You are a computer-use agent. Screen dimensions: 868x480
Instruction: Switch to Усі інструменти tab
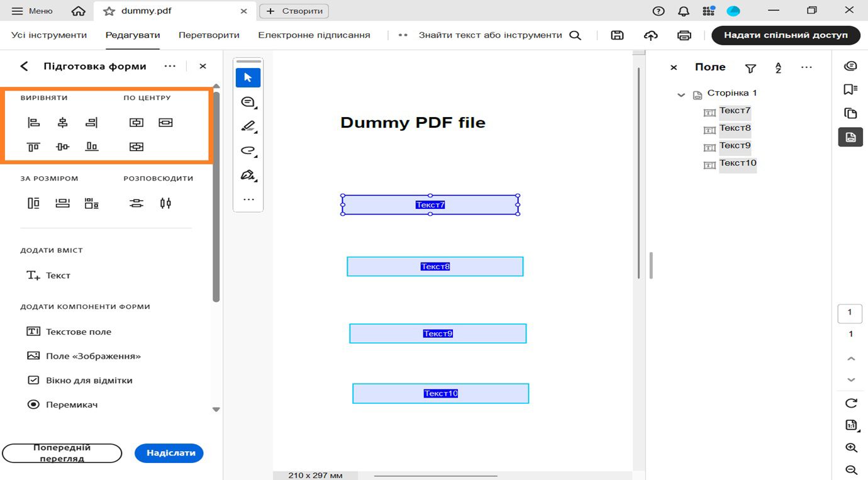click(49, 35)
